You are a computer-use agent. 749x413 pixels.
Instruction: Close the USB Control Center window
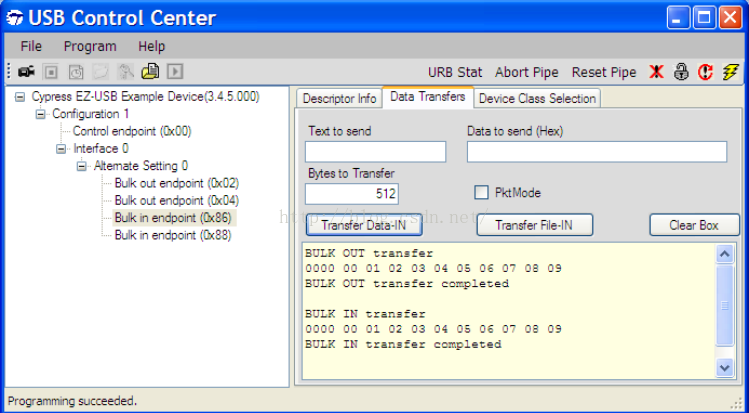[x=731, y=18]
